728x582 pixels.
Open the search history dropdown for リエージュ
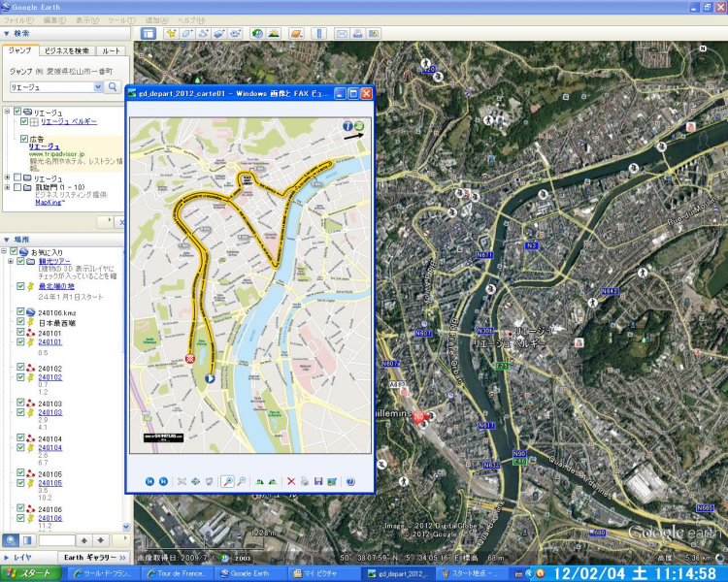[97, 86]
